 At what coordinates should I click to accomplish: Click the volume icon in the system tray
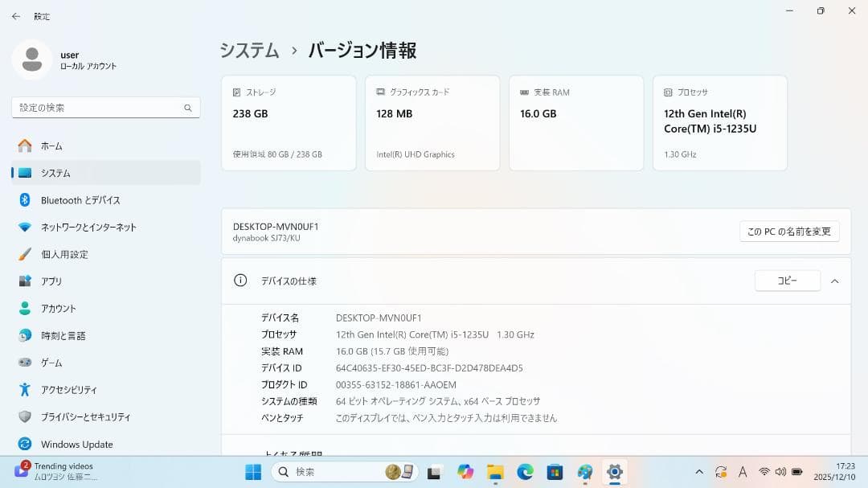coord(780,472)
